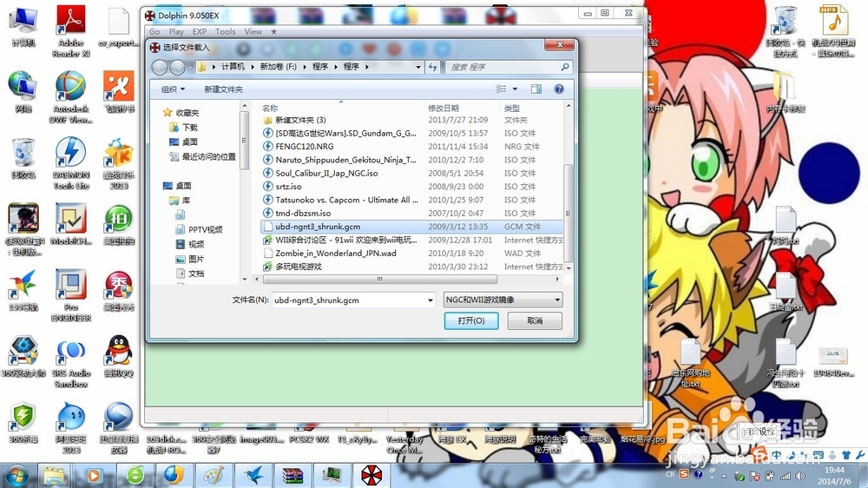
Task: Open the View menu in Dolphin
Action: coord(253,31)
